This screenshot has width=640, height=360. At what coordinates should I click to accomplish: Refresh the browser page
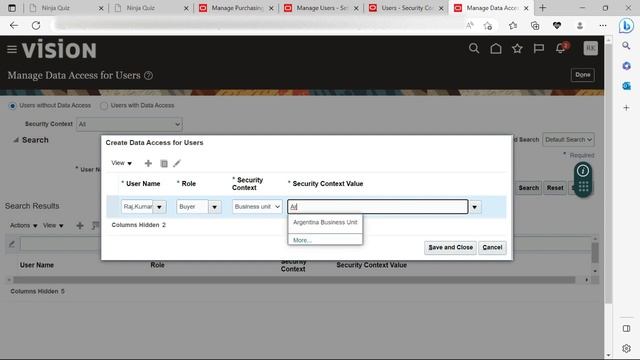pyautogui.click(x=36, y=25)
